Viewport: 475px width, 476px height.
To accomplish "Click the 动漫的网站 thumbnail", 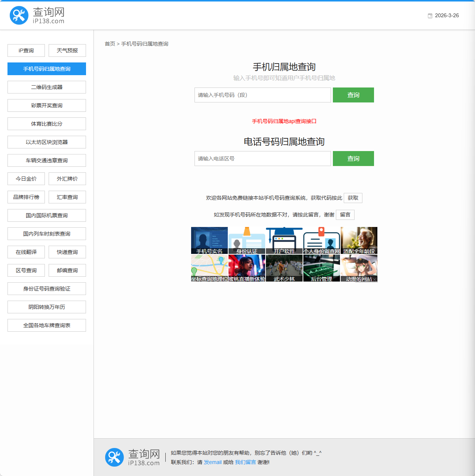I will 359,268.
